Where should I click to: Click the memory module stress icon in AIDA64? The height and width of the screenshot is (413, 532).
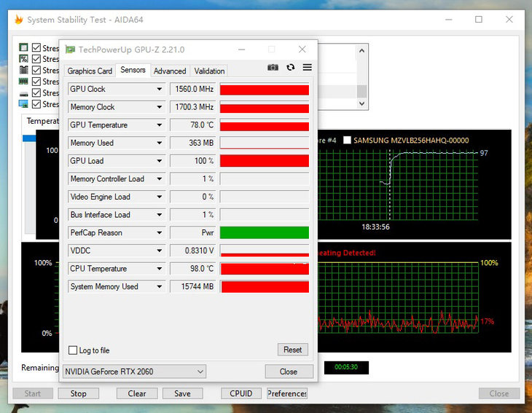click(x=23, y=82)
